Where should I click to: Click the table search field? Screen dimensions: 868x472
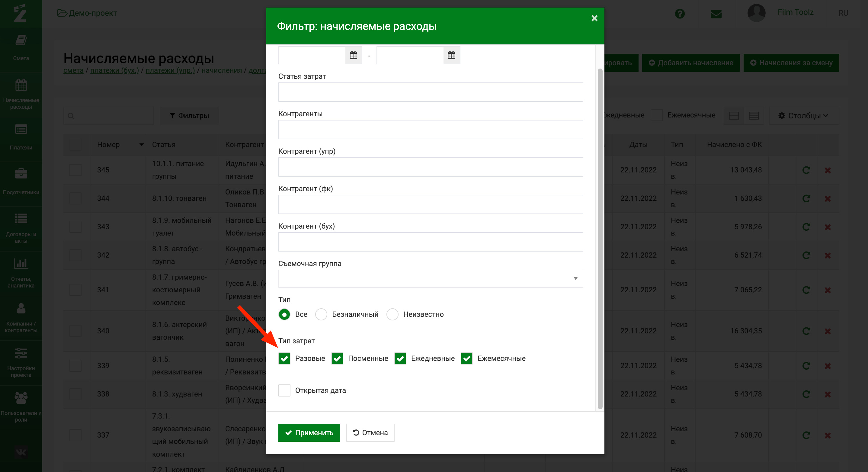[x=108, y=116]
